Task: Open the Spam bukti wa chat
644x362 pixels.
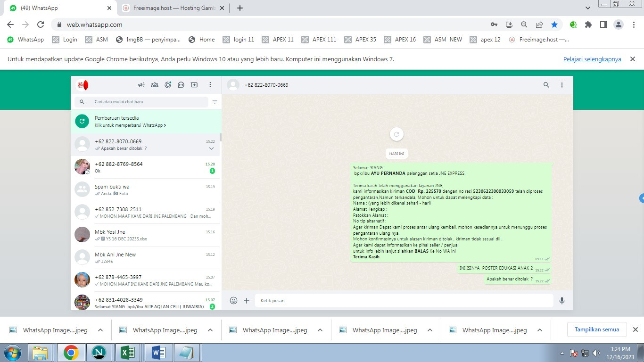Action: [x=146, y=190]
